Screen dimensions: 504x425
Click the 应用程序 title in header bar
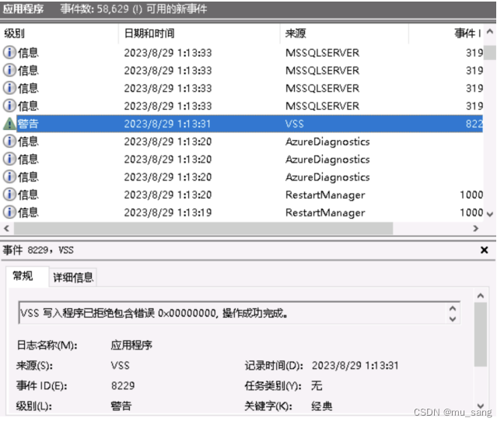tap(23, 9)
